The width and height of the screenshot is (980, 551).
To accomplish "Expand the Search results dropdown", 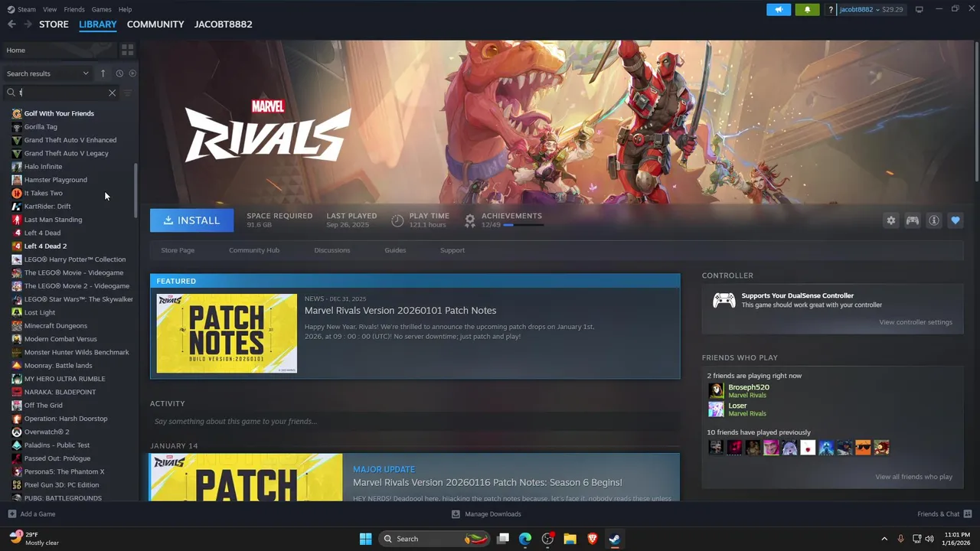I will (x=47, y=73).
